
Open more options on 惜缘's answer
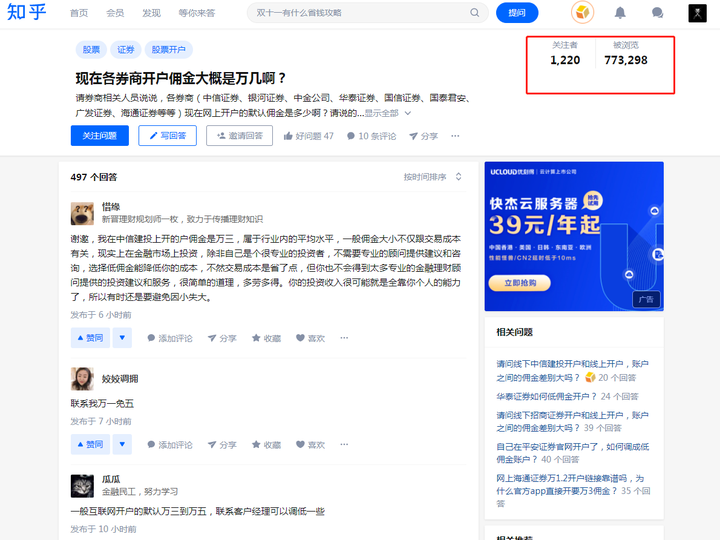pos(344,338)
